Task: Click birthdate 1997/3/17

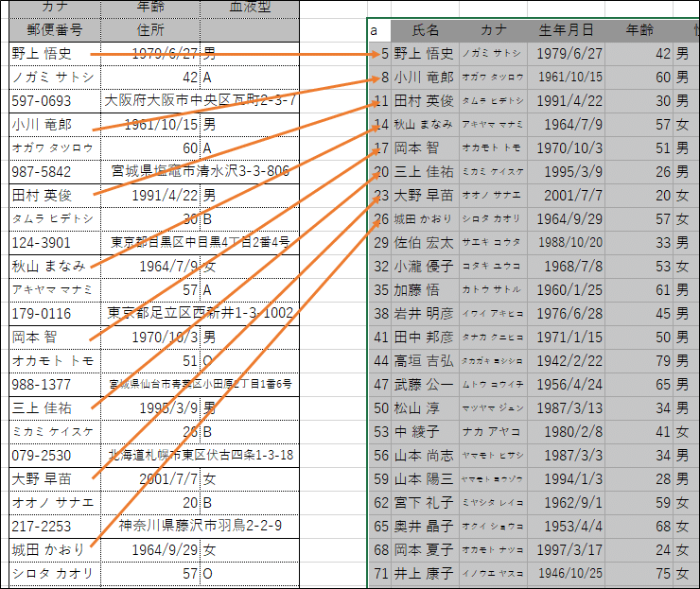Action: point(566,550)
